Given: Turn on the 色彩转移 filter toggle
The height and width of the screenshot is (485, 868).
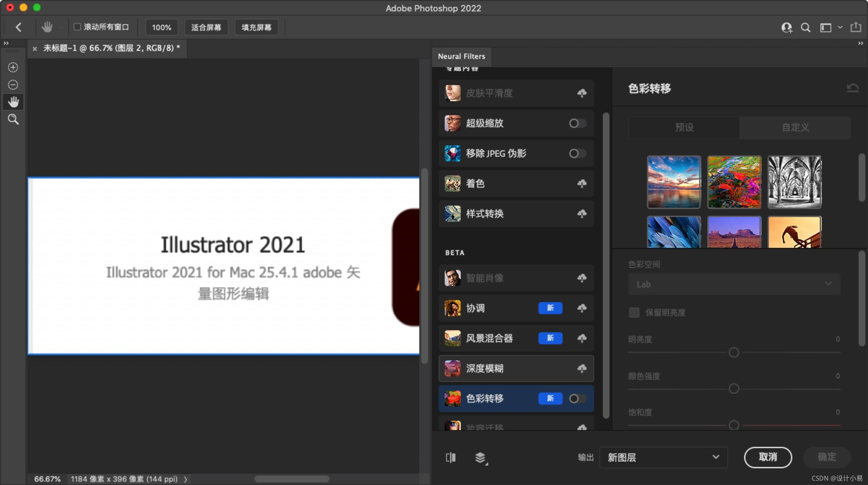Looking at the screenshot, I should point(578,399).
